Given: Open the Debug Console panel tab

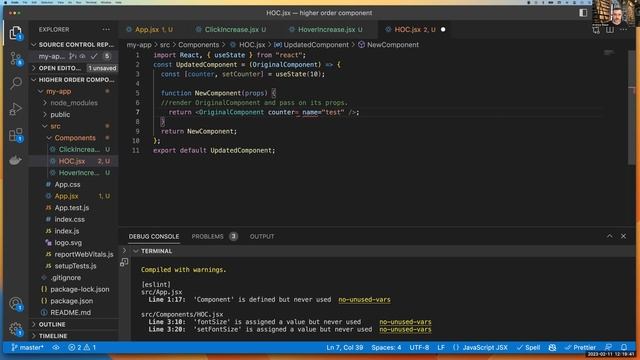Looking at the screenshot, I should tap(154, 236).
